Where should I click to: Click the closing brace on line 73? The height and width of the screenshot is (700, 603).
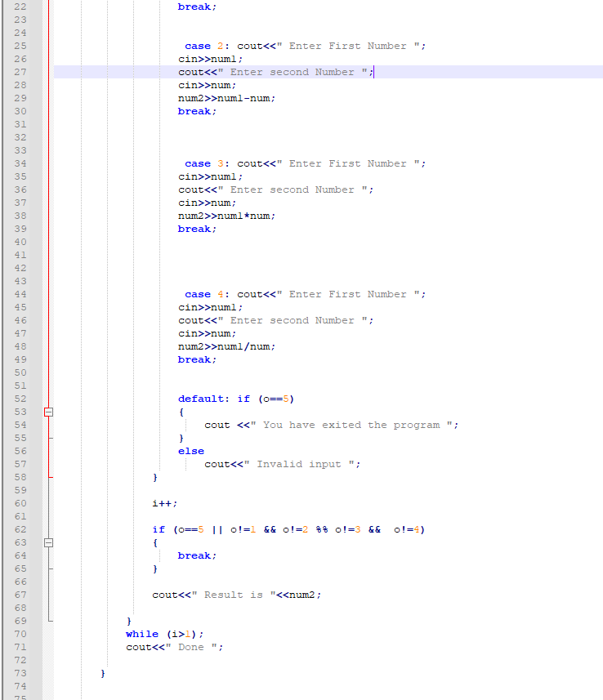(x=103, y=674)
